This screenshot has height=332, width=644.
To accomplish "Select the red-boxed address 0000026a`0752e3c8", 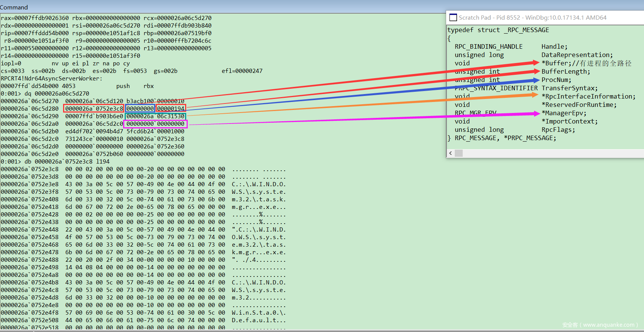I will point(94,109).
